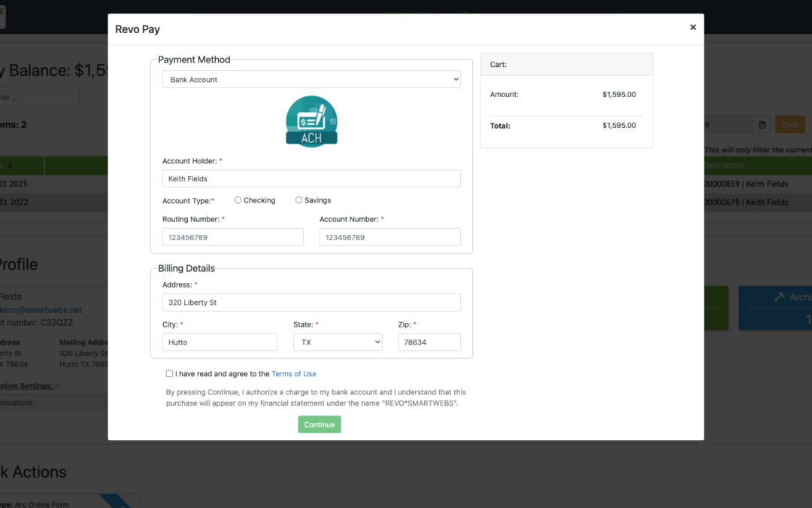
Task: Select the Checking account type
Action: (x=238, y=200)
